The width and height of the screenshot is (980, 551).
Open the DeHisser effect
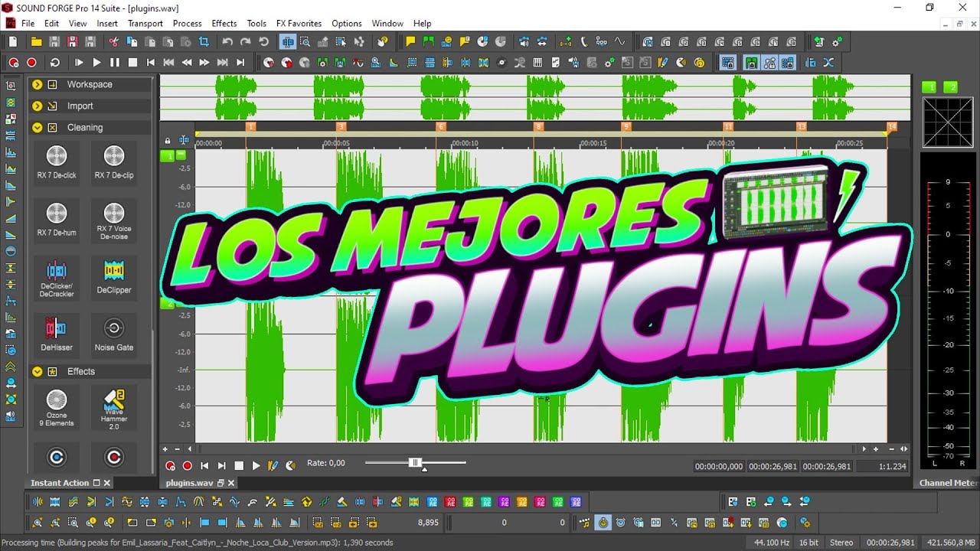click(57, 334)
